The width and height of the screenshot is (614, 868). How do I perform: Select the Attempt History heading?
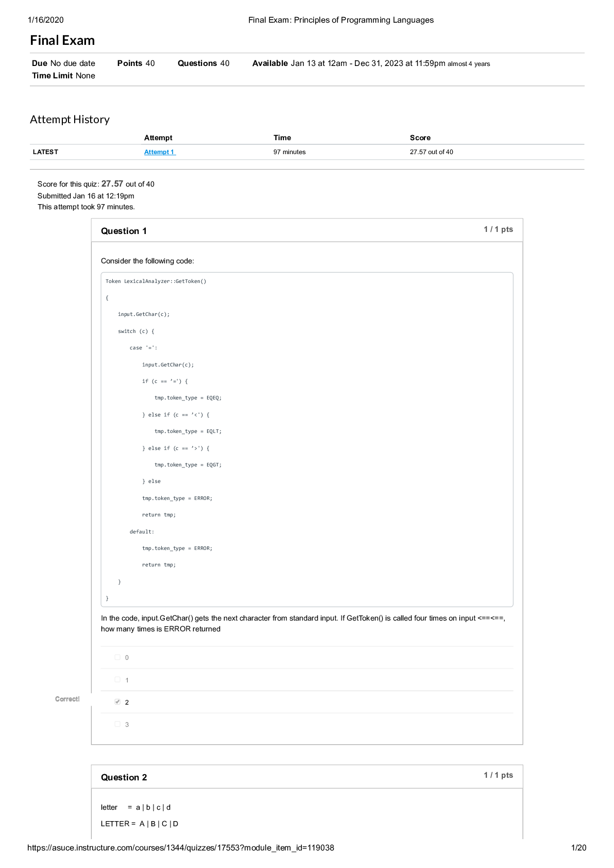pos(70,120)
